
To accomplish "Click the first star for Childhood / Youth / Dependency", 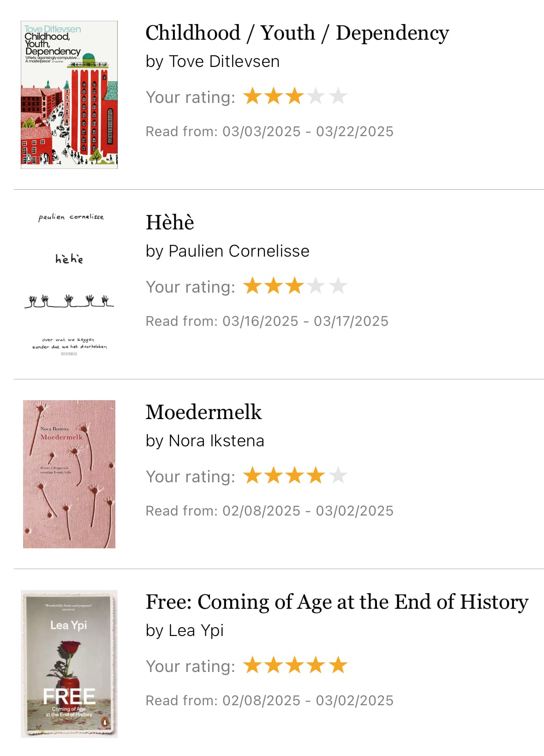I will point(252,96).
